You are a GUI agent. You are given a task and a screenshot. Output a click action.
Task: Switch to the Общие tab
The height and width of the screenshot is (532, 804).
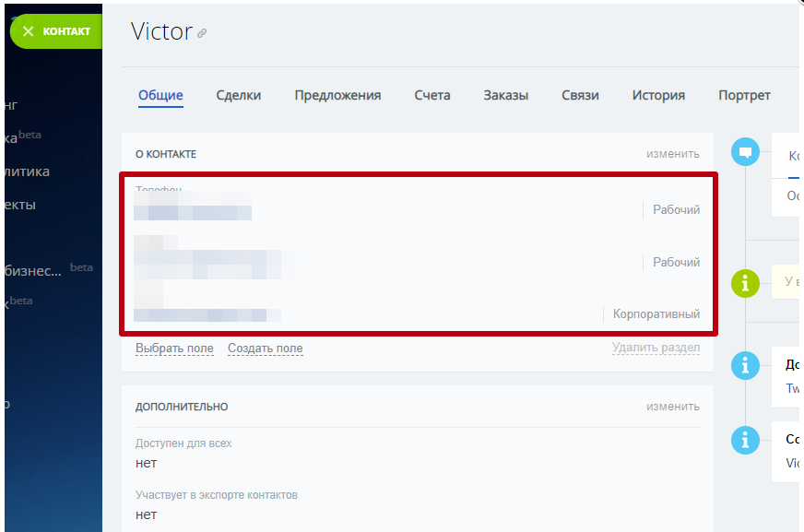tap(160, 95)
